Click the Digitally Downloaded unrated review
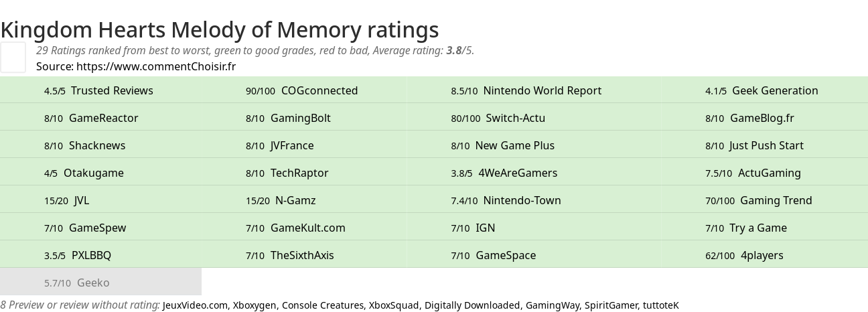The width and height of the screenshot is (868, 312). [x=472, y=305]
